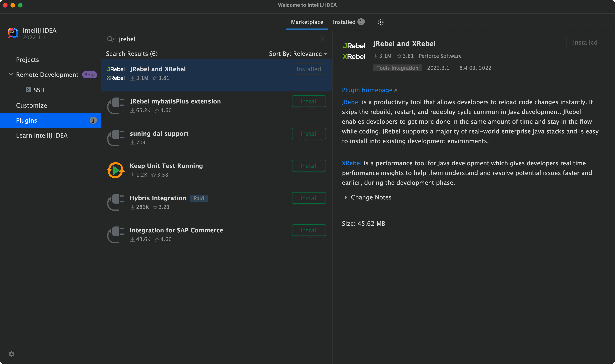Click the IntelliJ IDEA logo icon
The height and width of the screenshot is (364, 615).
(x=13, y=33)
